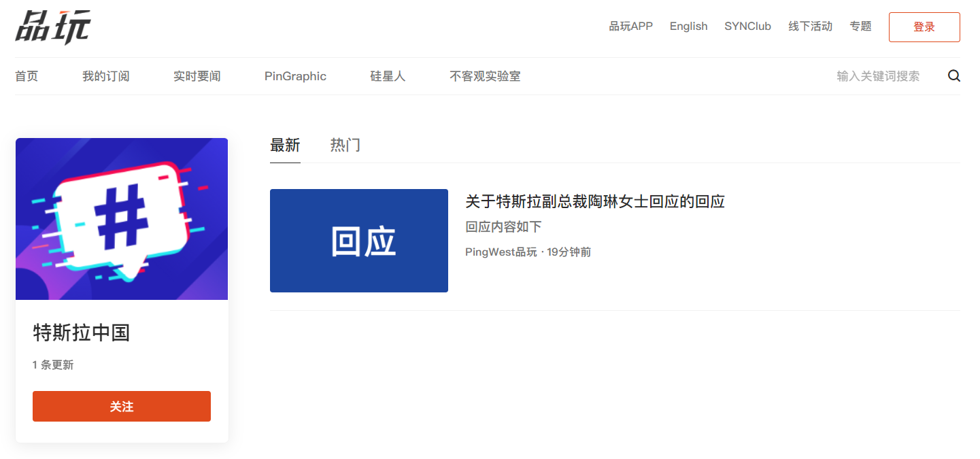Open the SYNClub link

coord(747,27)
